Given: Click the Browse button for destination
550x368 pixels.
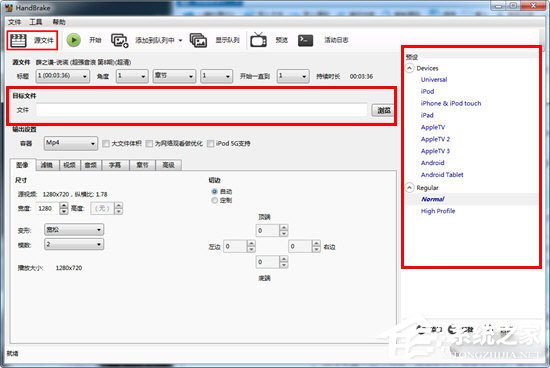Looking at the screenshot, I should (x=383, y=111).
